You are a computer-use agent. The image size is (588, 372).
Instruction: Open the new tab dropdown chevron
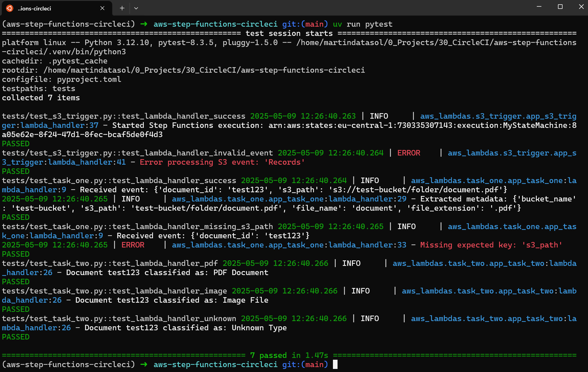point(136,8)
